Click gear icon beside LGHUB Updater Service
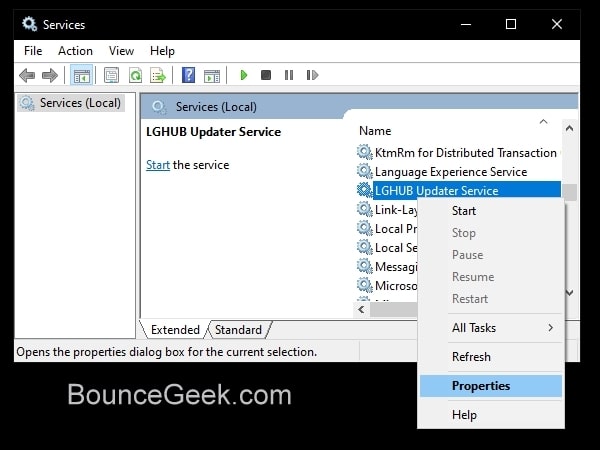 [x=365, y=190]
